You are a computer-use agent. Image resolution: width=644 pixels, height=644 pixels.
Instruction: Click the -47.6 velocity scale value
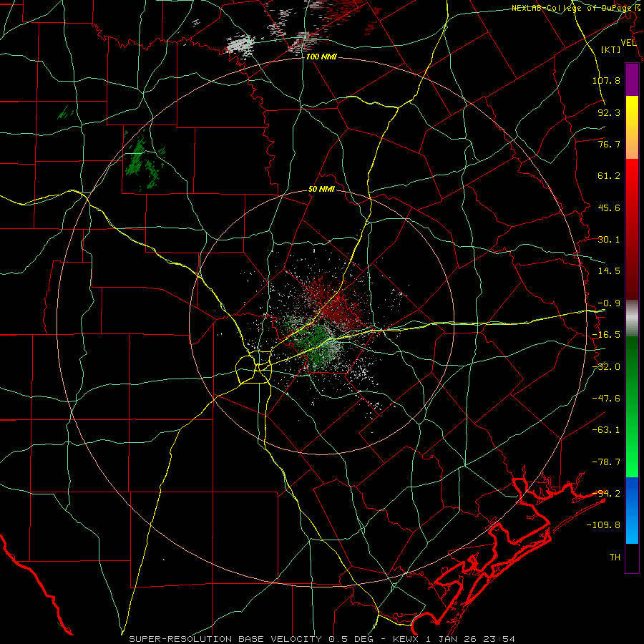[606, 399]
